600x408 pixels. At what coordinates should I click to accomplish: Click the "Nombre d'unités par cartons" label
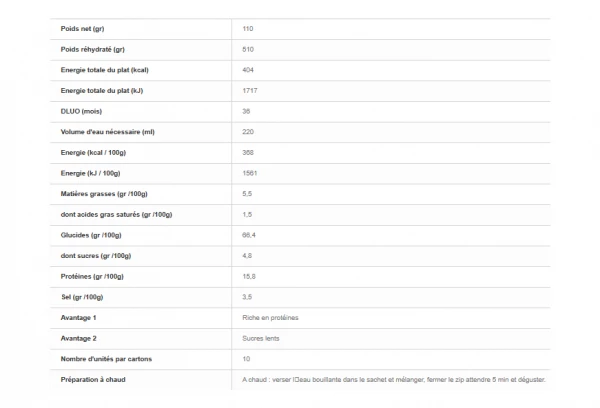point(107,358)
